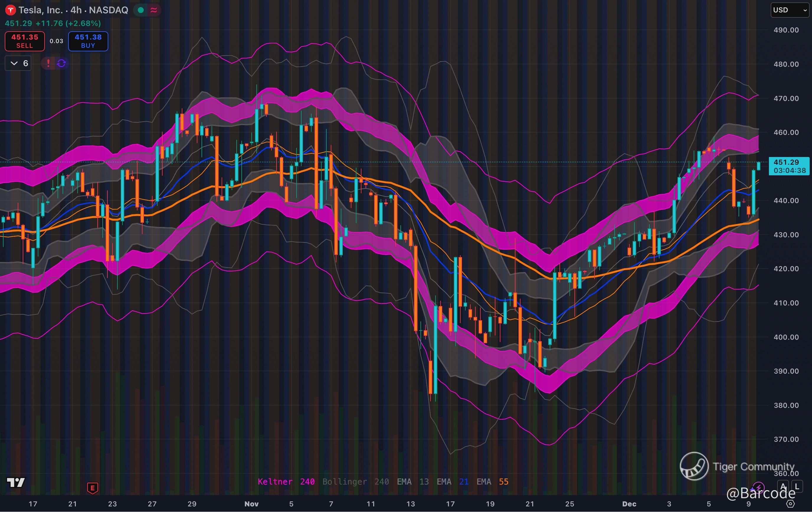Select the Bollinger 240 indicator label
The image size is (812, 512).
(x=356, y=482)
